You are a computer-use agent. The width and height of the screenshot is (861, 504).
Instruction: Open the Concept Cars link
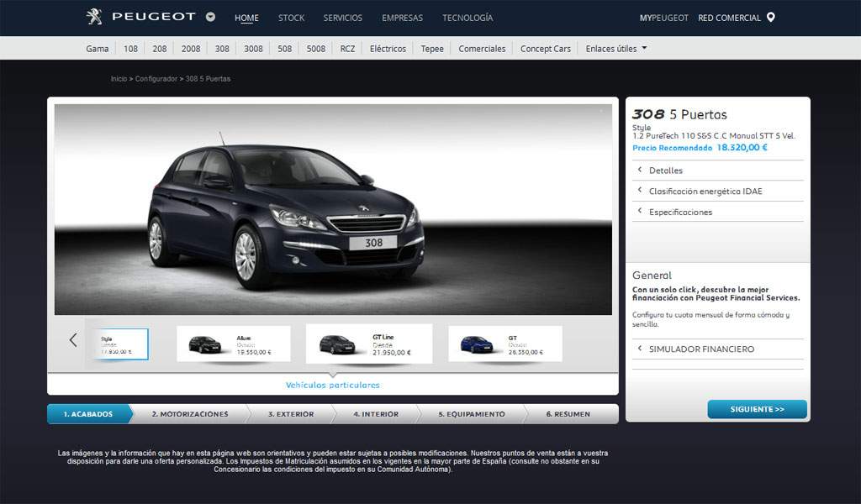pyautogui.click(x=545, y=49)
